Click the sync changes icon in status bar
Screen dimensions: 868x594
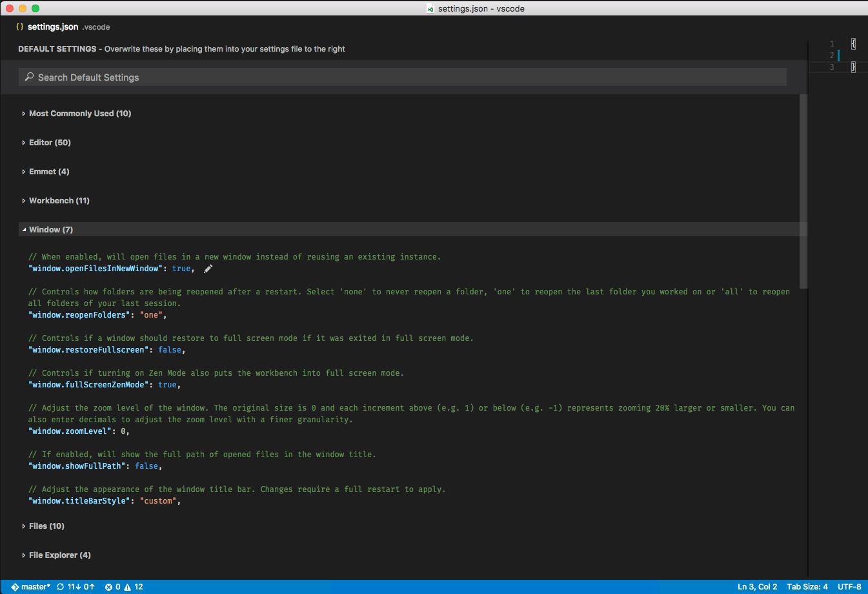[61, 587]
